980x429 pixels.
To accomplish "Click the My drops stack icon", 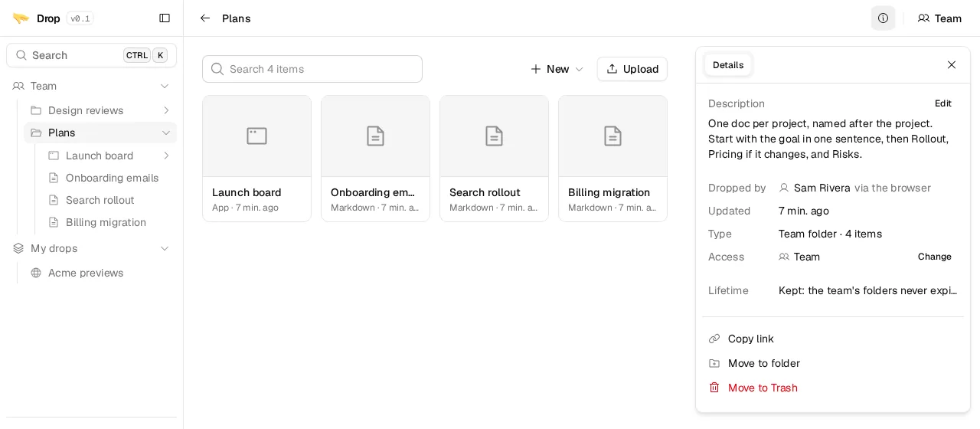I will (18, 248).
